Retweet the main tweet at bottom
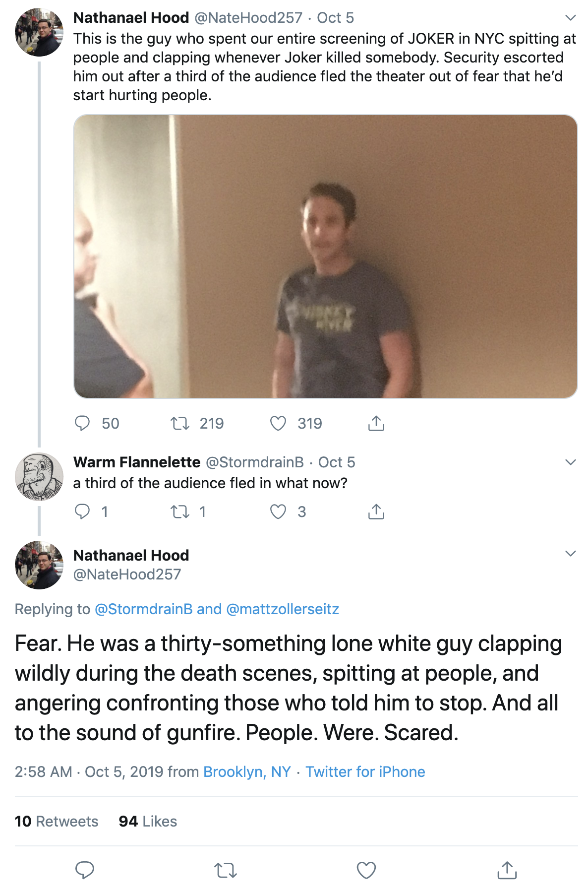Viewport: 588px width, 894px height. tap(226, 870)
